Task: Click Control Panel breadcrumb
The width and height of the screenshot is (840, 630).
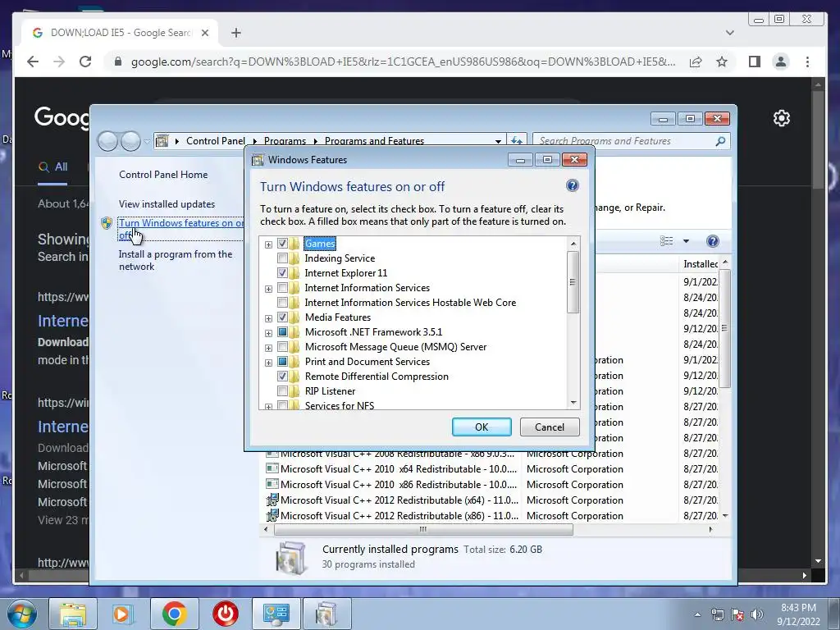Action: [x=216, y=141]
